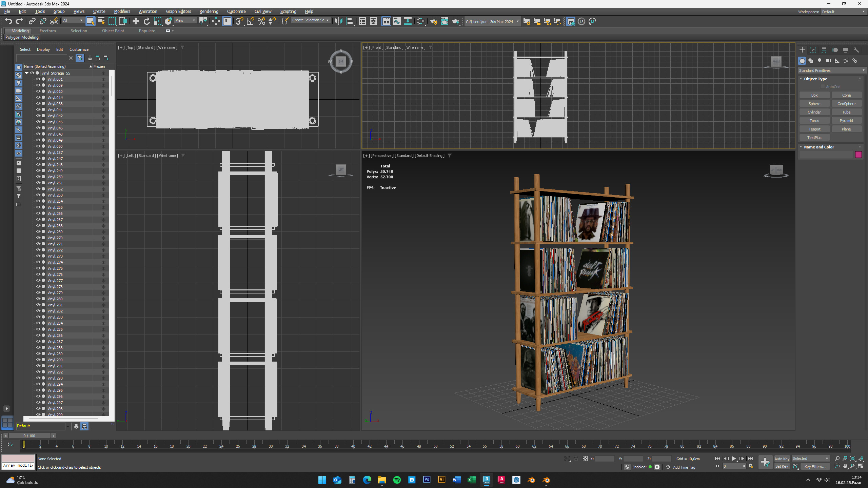Toggle the Auto Key animation mode
Image resolution: width=868 pixels, height=488 pixels.
[782, 459]
